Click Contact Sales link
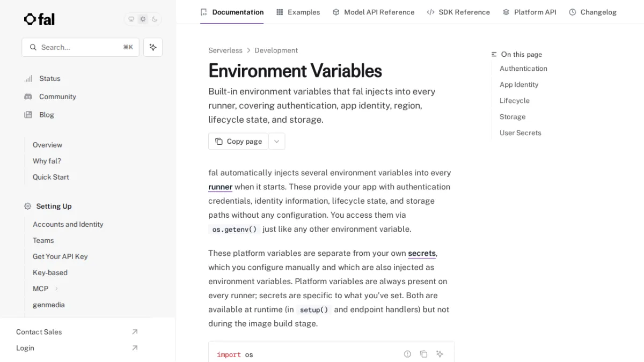The height and width of the screenshot is (362, 644). tap(39, 332)
